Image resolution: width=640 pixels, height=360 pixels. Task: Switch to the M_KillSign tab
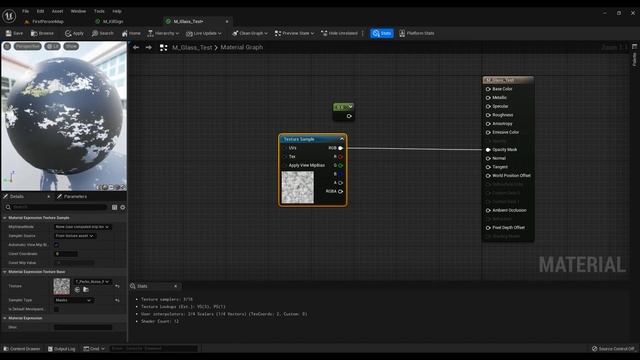click(110, 22)
